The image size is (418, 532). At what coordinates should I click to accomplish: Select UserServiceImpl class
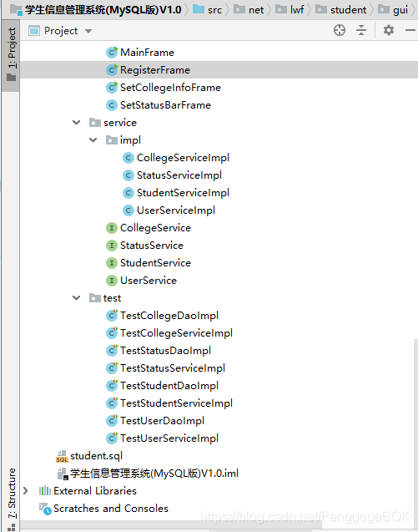[x=176, y=210]
